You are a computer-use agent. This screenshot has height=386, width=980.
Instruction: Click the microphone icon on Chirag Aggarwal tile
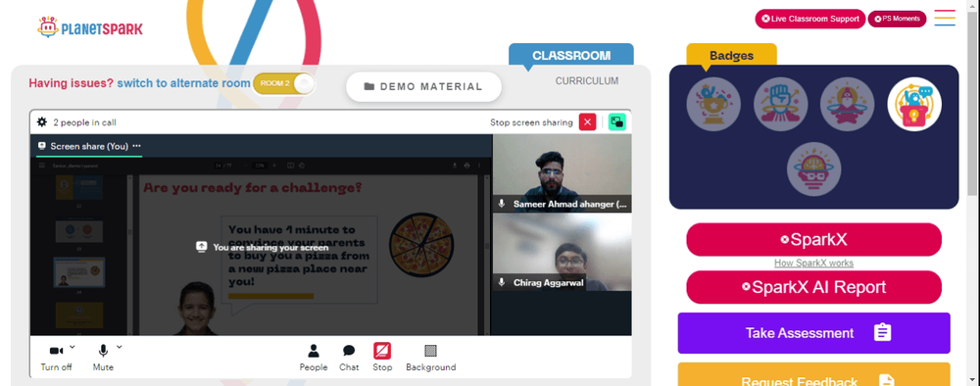[x=501, y=283]
